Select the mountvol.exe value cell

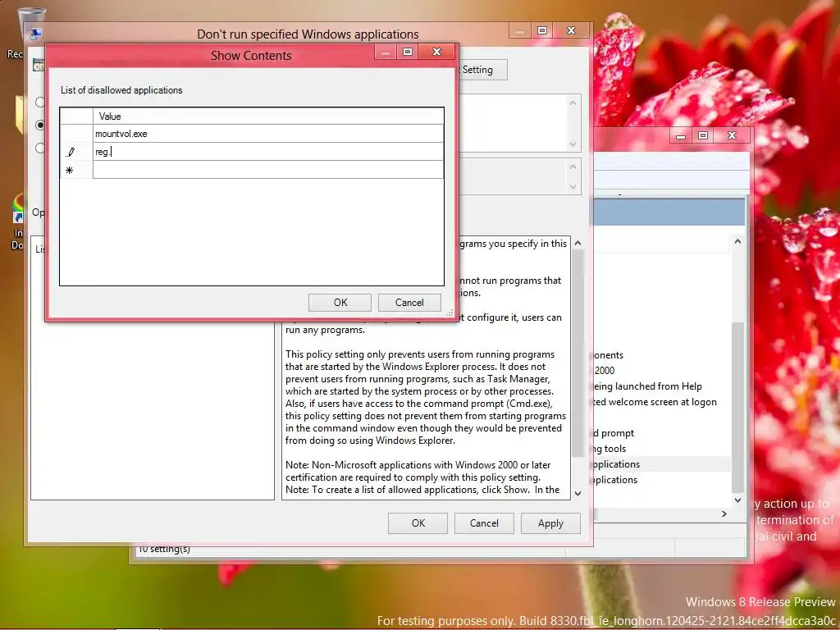(x=268, y=134)
